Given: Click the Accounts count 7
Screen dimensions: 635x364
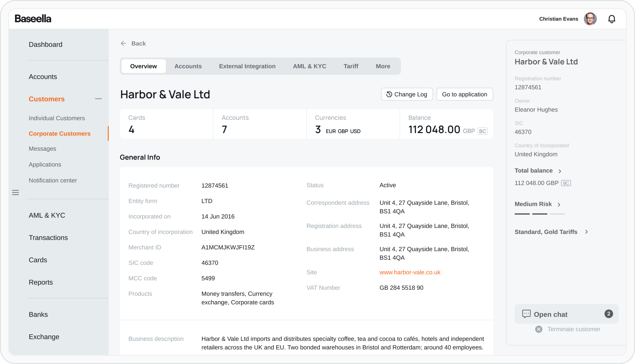Looking at the screenshot, I should tap(224, 130).
